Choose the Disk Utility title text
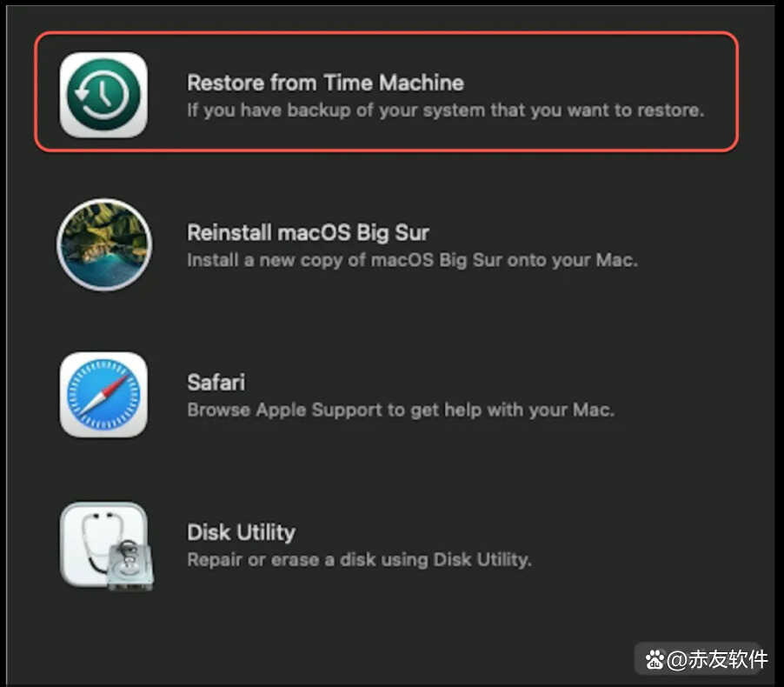Image resolution: width=784 pixels, height=687 pixels. pyautogui.click(x=241, y=532)
